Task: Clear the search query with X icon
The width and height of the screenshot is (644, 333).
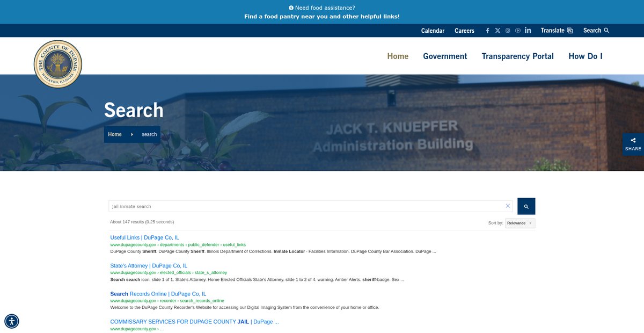Action: 508,206
